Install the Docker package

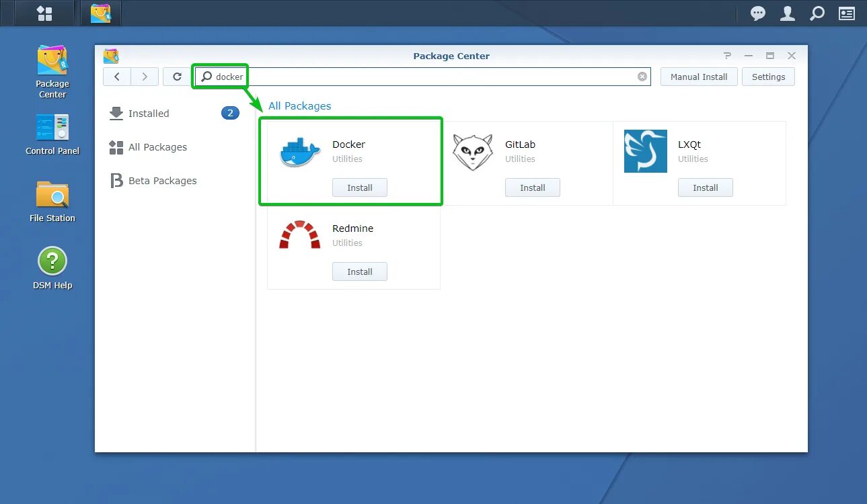coord(360,187)
